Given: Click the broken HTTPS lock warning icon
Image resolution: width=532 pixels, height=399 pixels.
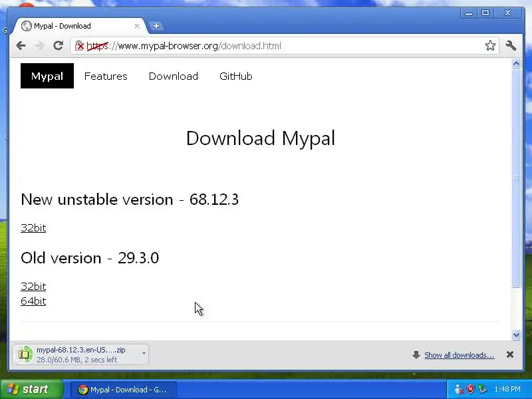Looking at the screenshot, I should [79, 46].
